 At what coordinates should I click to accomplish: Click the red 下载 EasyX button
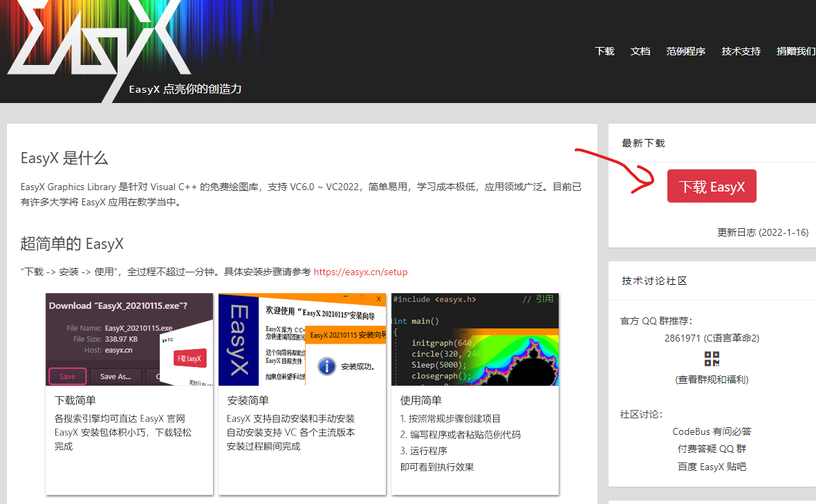712,186
